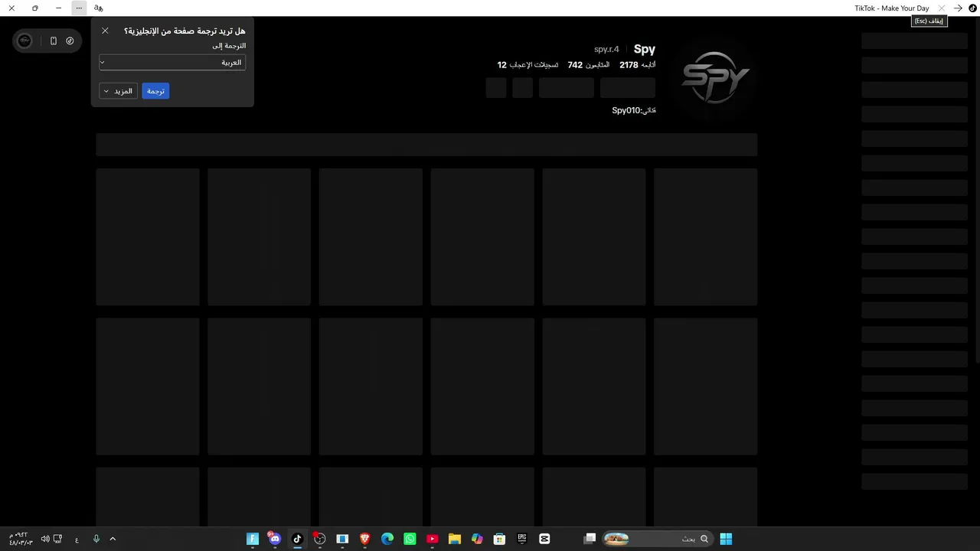Open Epic Games Launcher from taskbar

[x=522, y=539]
